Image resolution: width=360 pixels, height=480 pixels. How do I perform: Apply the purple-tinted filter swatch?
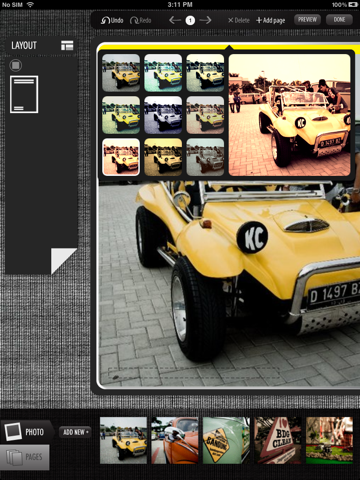[x=163, y=115]
